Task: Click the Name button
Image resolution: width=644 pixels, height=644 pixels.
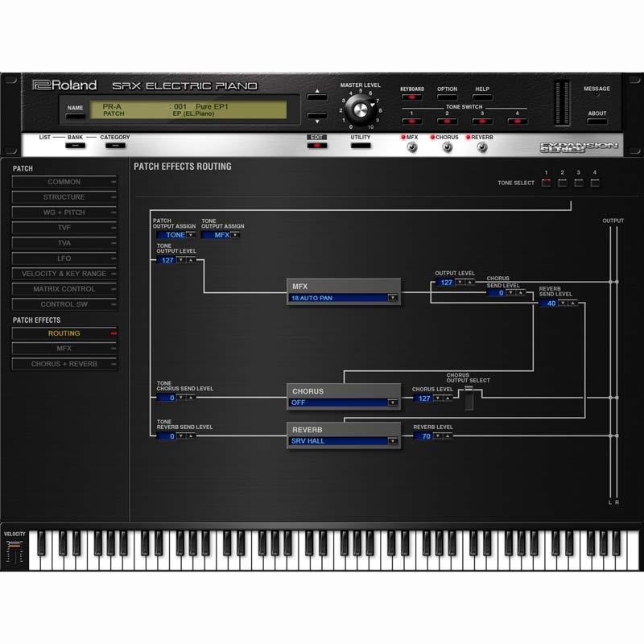Action: pos(75,116)
